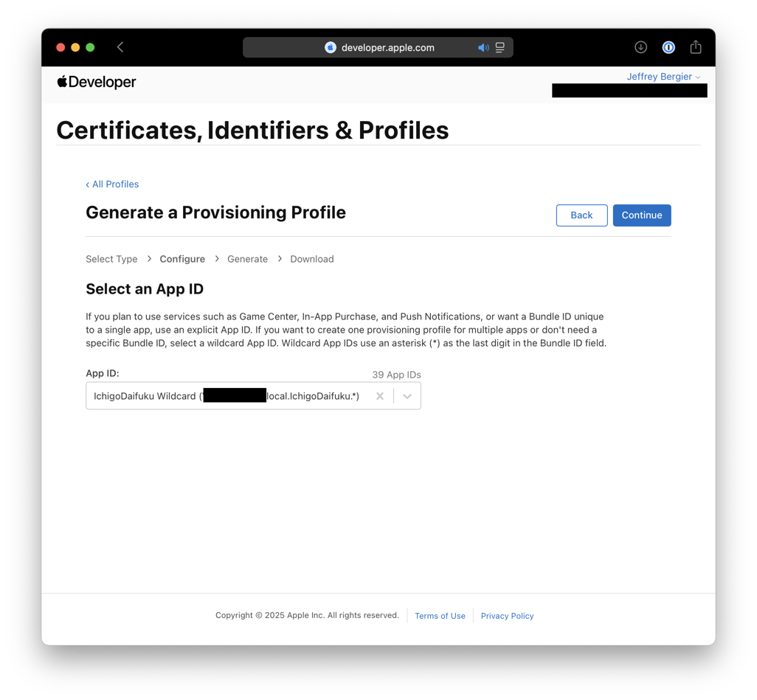The height and width of the screenshot is (700, 757).
Task: Click the Continue button
Action: point(641,215)
